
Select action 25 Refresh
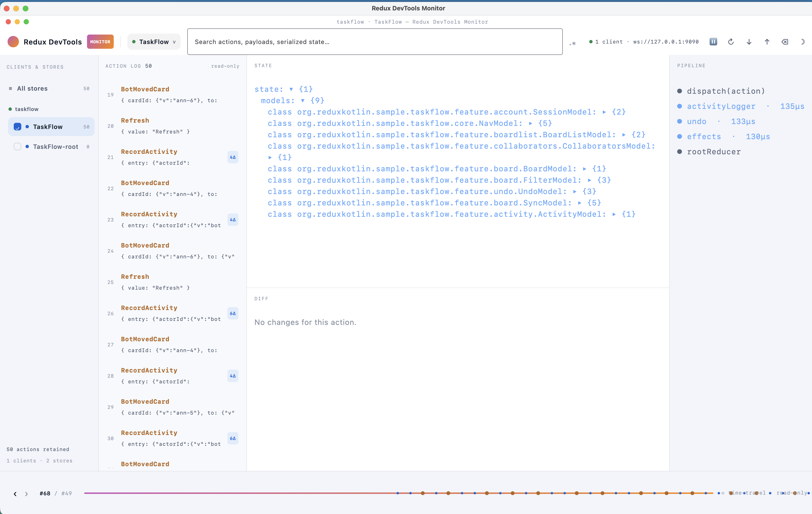[x=173, y=282]
